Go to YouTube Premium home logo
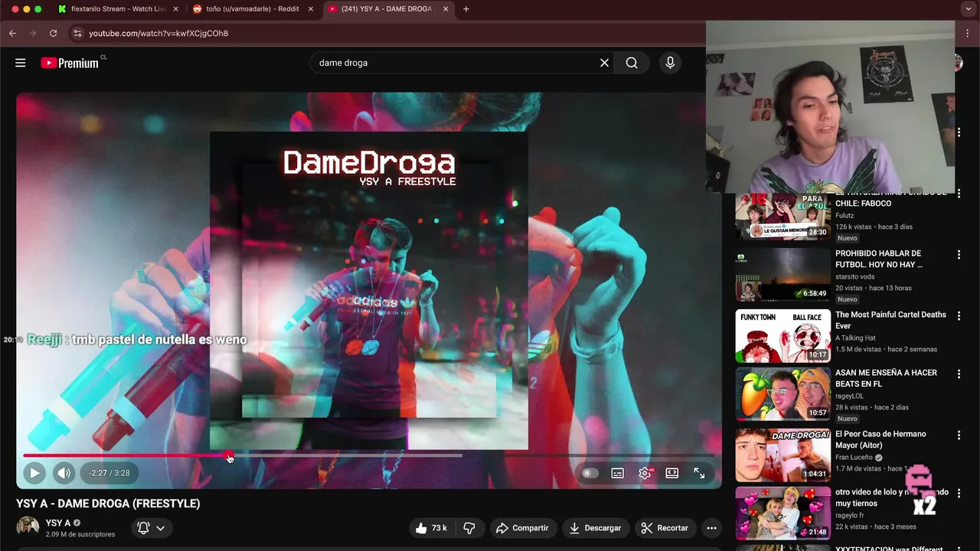The height and width of the screenshot is (551, 980). tap(70, 63)
